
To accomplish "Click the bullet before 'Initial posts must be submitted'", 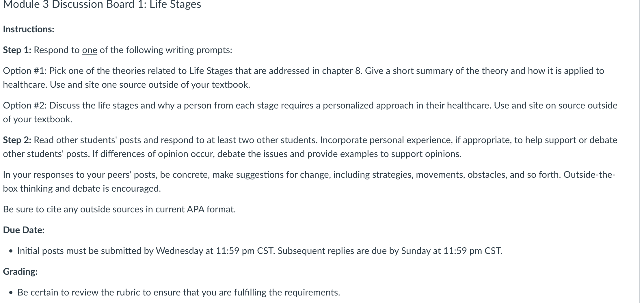I will (x=11, y=251).
